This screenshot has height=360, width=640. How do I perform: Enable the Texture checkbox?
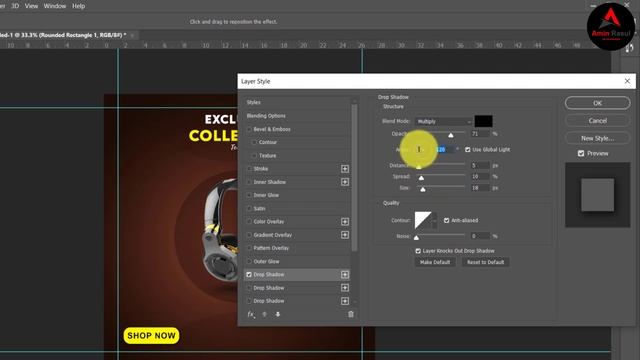(254, 156)
